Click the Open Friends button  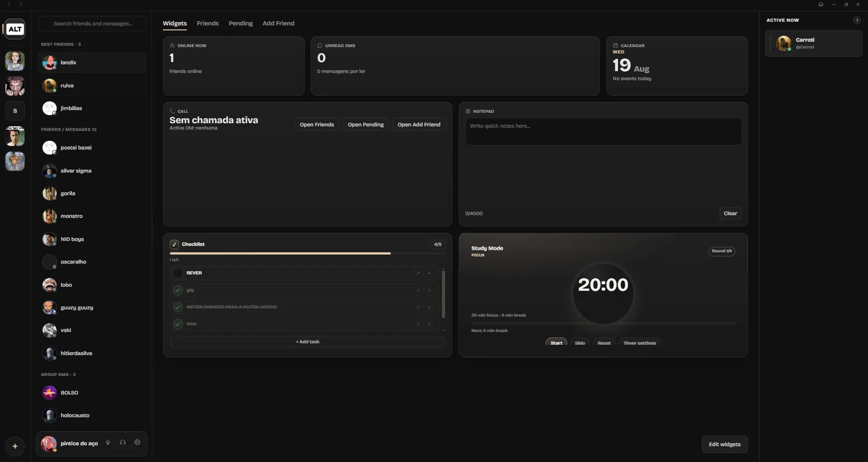[317, 125]
